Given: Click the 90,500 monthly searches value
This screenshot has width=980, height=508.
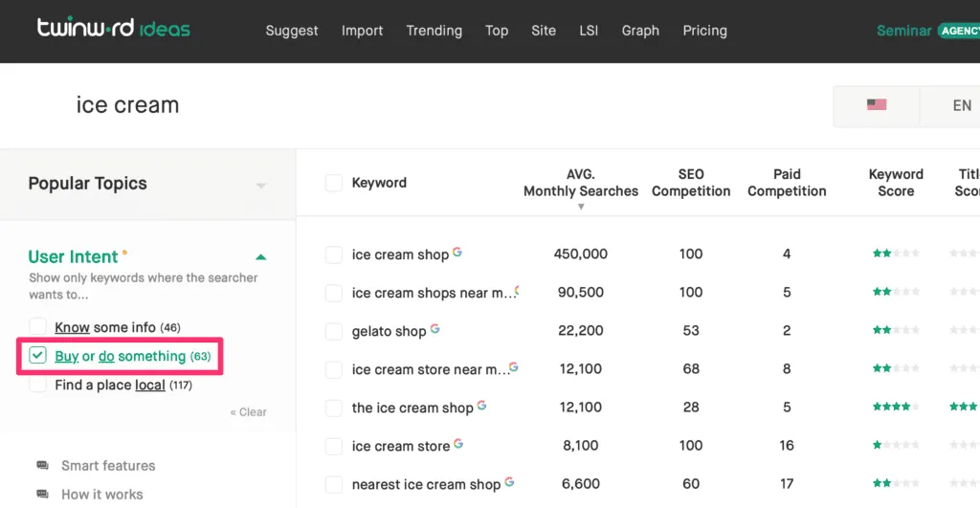Looking at the screenshot, I should tap(581, 292).
